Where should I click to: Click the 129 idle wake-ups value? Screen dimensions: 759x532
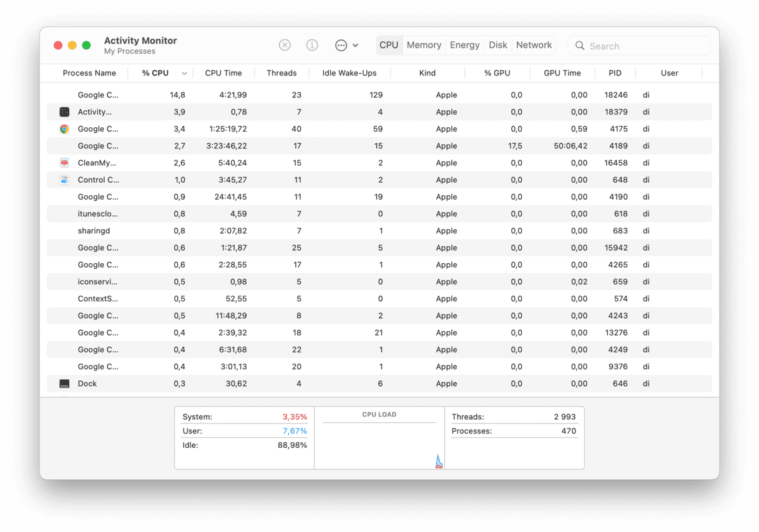click(x=376, y=95)
